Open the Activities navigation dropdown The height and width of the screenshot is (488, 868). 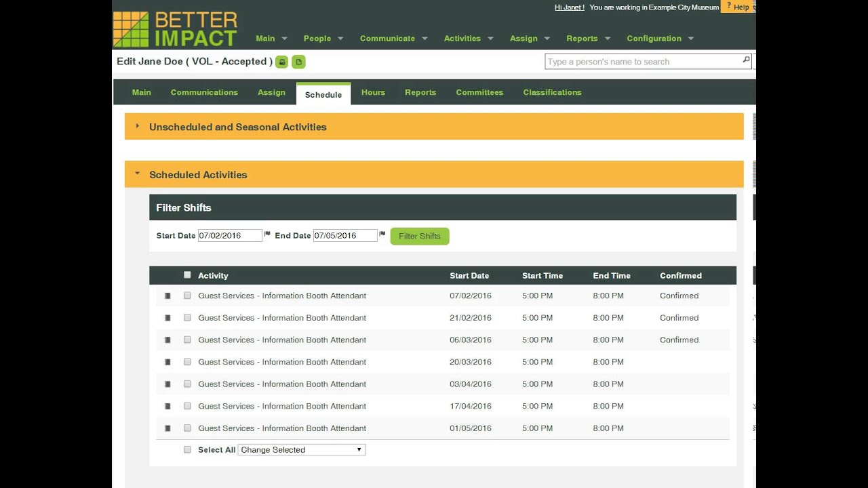pos(469,39)
